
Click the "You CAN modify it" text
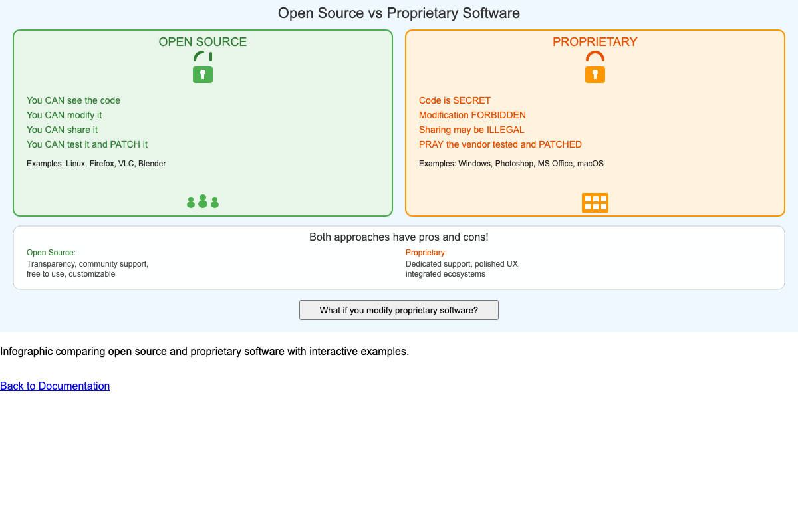click(64, 115)
